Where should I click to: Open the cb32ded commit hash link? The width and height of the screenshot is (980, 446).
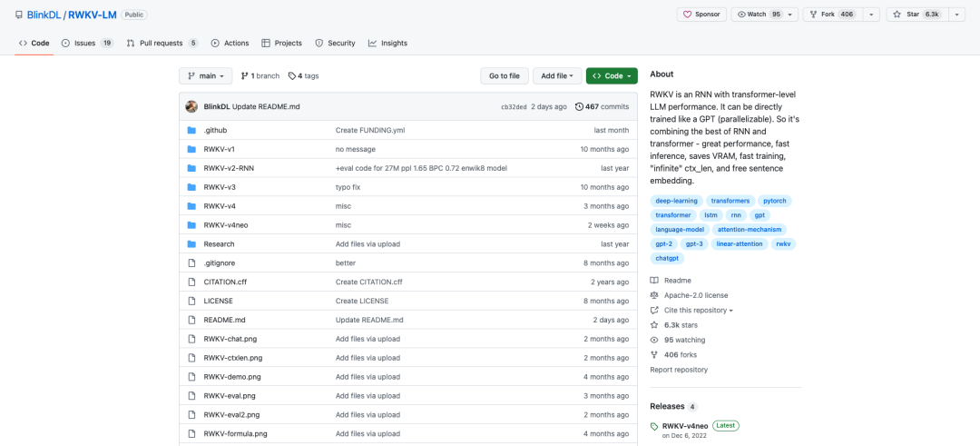coord(514,107)
